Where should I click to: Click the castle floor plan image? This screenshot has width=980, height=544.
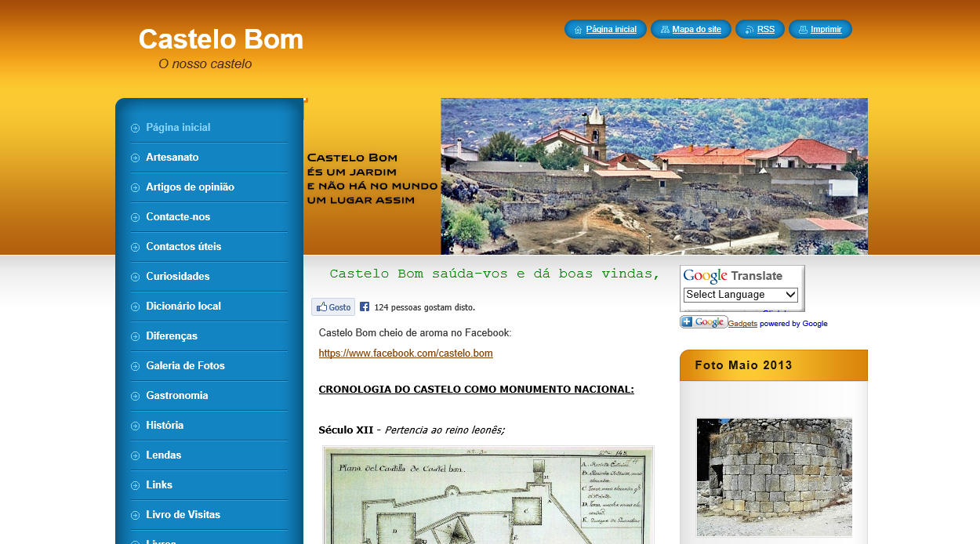coord(488,495)
